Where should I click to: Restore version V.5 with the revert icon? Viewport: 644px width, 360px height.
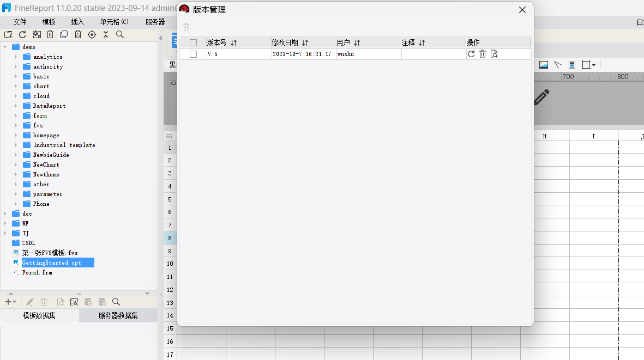pos(471,54)
